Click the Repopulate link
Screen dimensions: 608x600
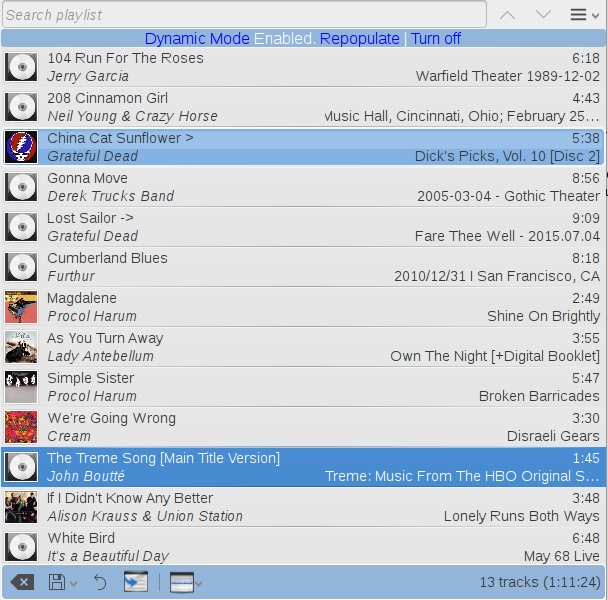pos(359,39)
